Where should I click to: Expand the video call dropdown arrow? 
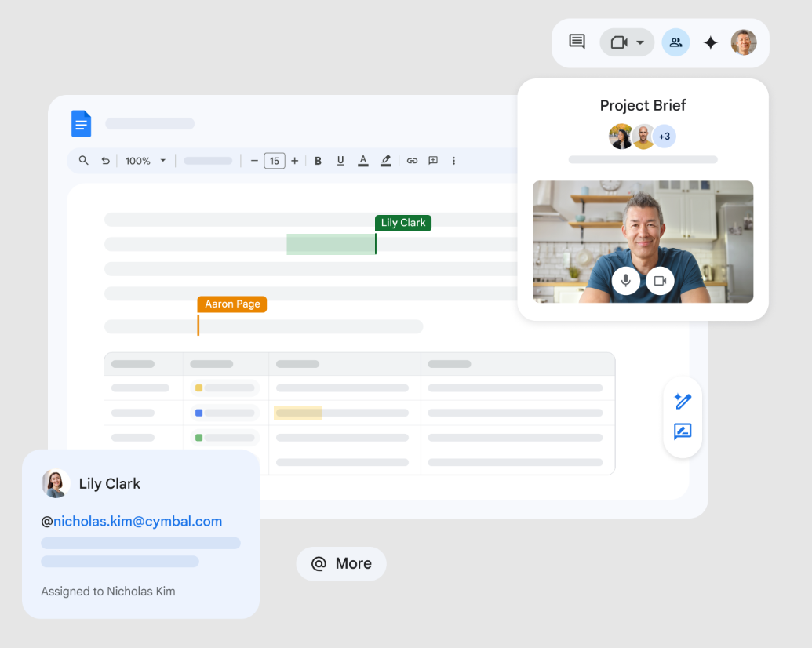(640, 42)
